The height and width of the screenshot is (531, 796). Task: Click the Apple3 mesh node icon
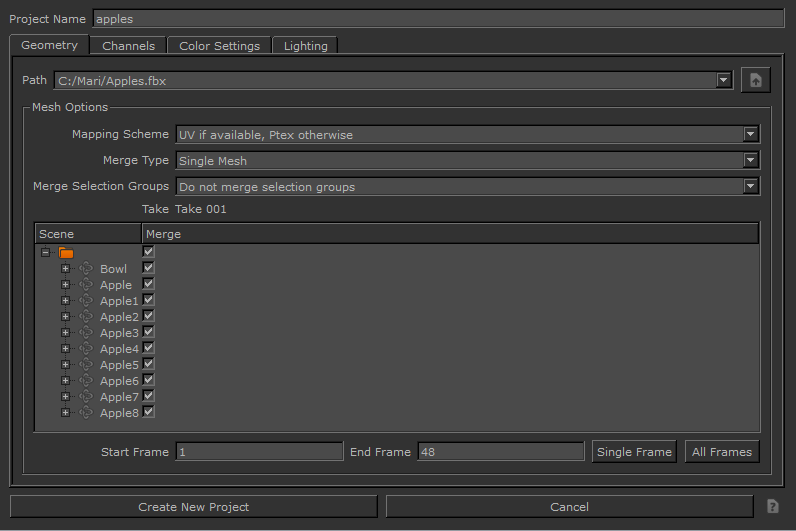pyautogui.click(x=86, y=333)
